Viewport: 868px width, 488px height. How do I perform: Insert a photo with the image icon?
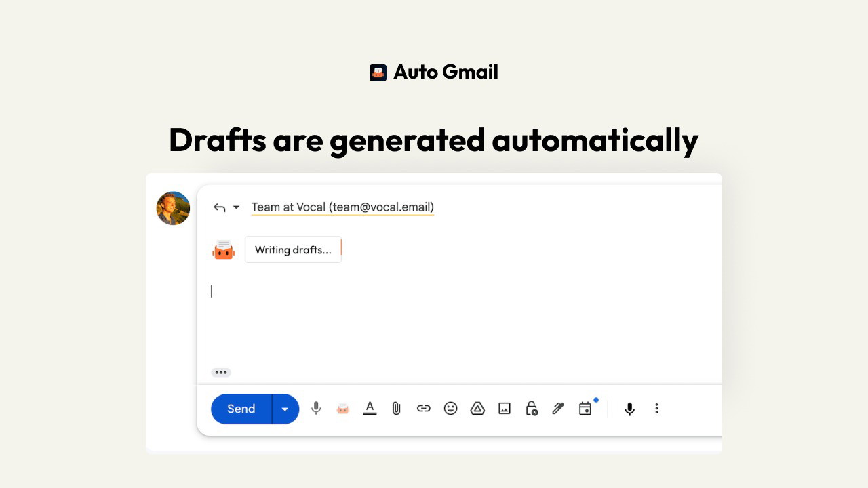coord(505,409)
